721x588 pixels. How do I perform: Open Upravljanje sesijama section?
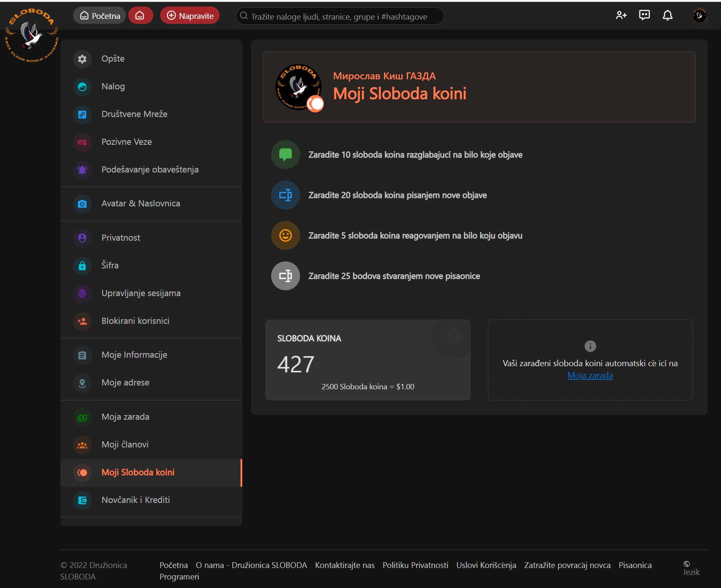click(151, 293)
